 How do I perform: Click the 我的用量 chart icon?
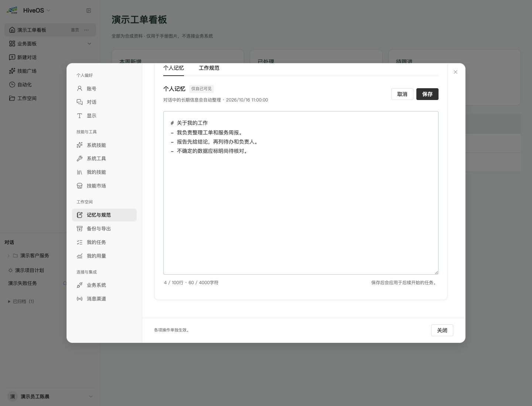click(79, 256)
